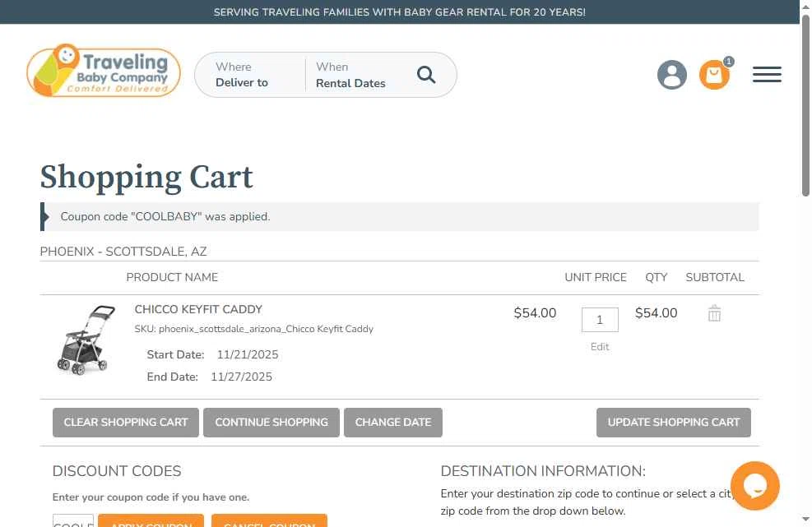
Task: Open the Chicco Keyfit Caddy product link
Action: coord(198,310)
